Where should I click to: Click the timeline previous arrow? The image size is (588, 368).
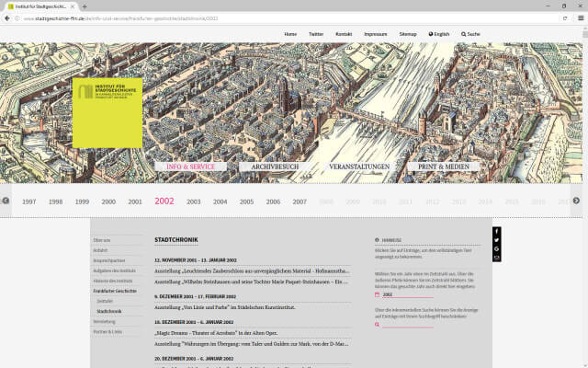coord(6,201)
